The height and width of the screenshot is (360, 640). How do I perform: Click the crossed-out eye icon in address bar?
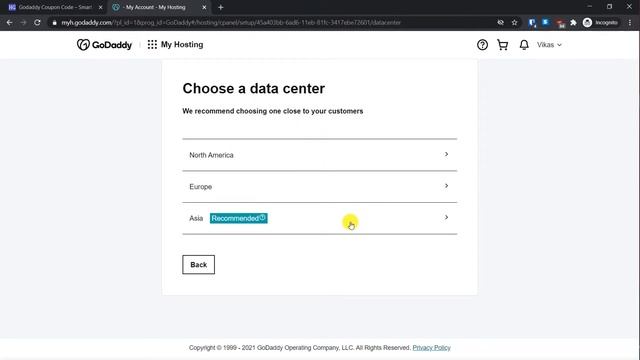(x=500, y=22)
